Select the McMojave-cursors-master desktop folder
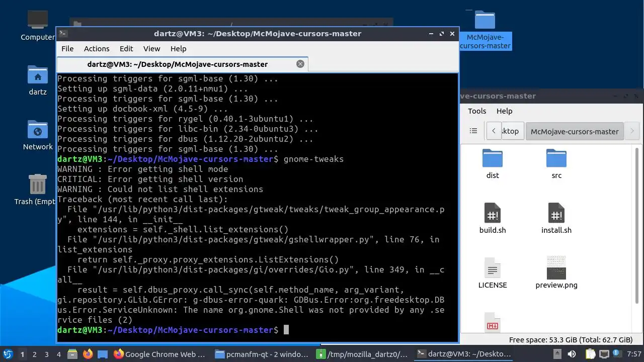Screen dimensions: 644x362 point(485,30)
